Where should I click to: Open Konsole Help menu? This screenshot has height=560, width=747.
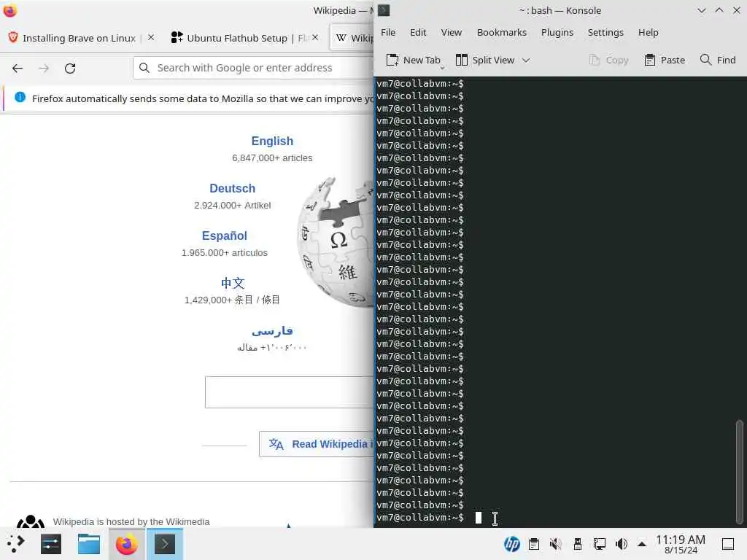648,32
